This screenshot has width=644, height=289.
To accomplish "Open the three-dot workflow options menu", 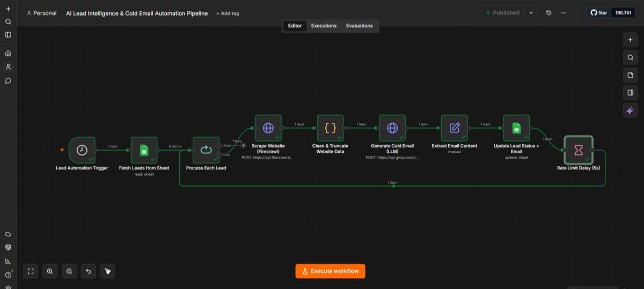I will (x=563, y=13).
